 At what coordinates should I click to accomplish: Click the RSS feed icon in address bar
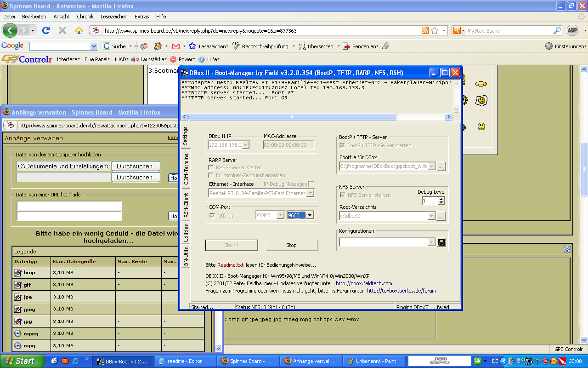[425, 31]
